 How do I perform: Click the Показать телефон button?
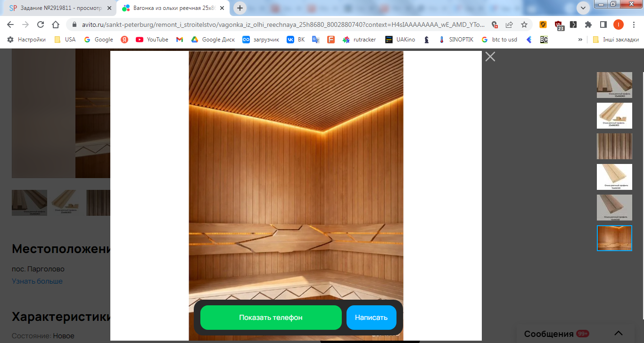tap(271, 318)
